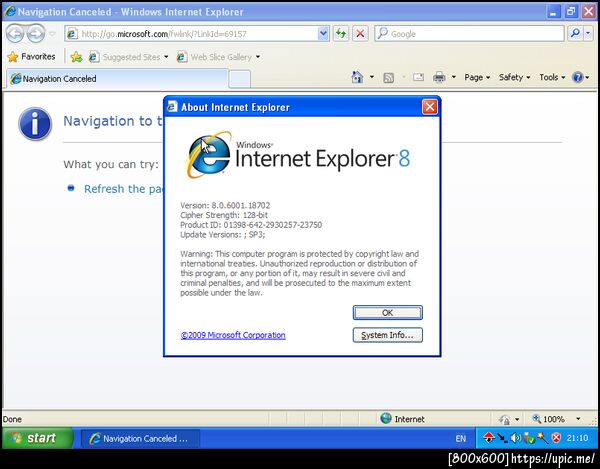Open the Favorites star button
Image resolution: width=600 pixels, height=469 pixels.
(31, 57)
